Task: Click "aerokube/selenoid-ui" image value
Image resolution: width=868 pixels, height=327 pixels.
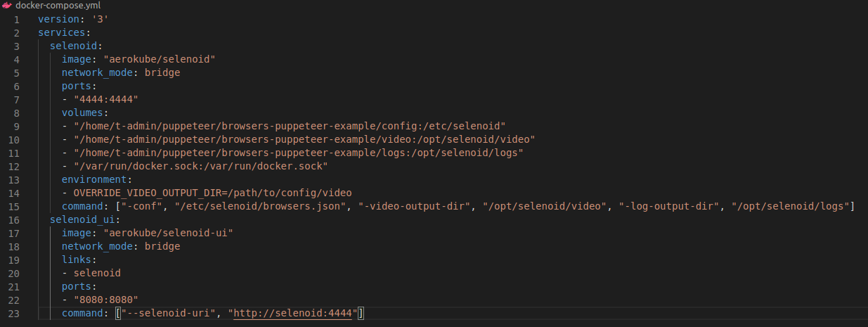Action: 168,233
